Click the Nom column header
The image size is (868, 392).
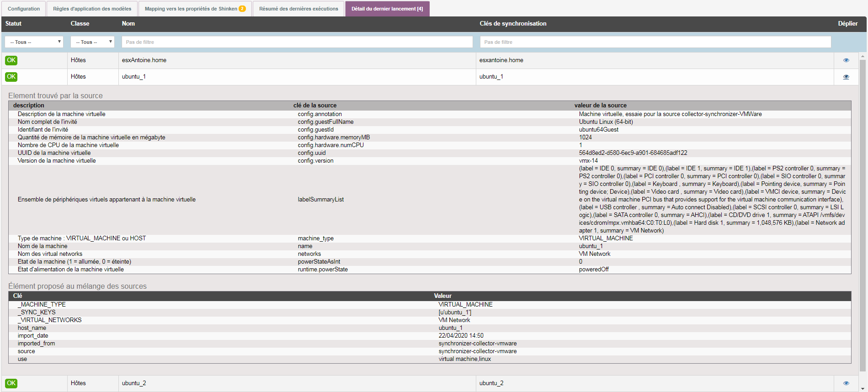tap(128, 24)
